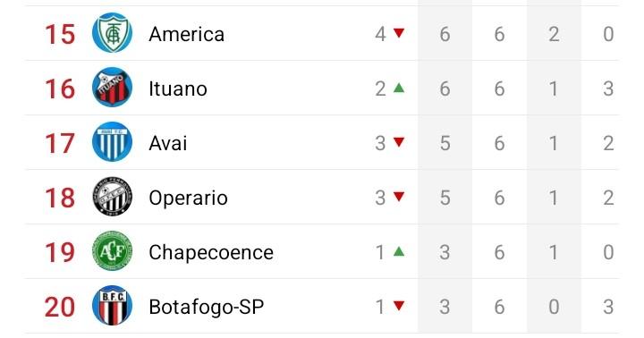Tap Chapecoence's green up arrow indicator
This screenshot has width=644, height=338.
(x=399, y=251)
